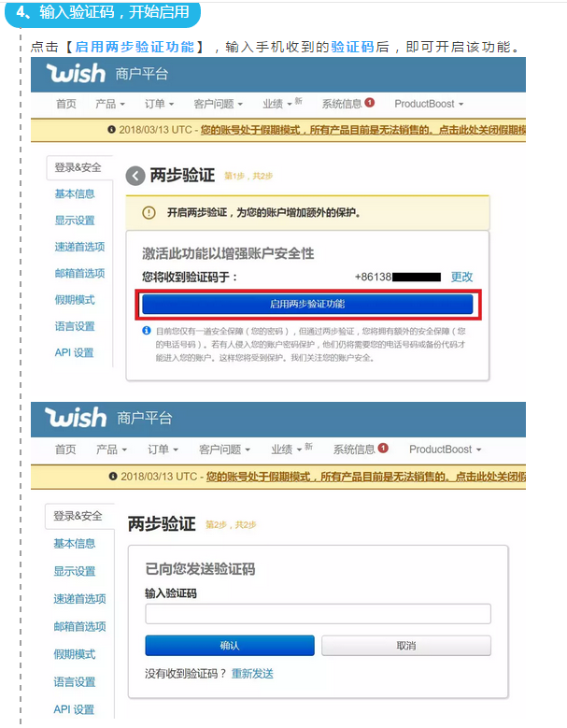Select 登录&安全 tab in upper sidebar
The width and height of the screenshot is (567, 728).
click(x=79, y=167)
